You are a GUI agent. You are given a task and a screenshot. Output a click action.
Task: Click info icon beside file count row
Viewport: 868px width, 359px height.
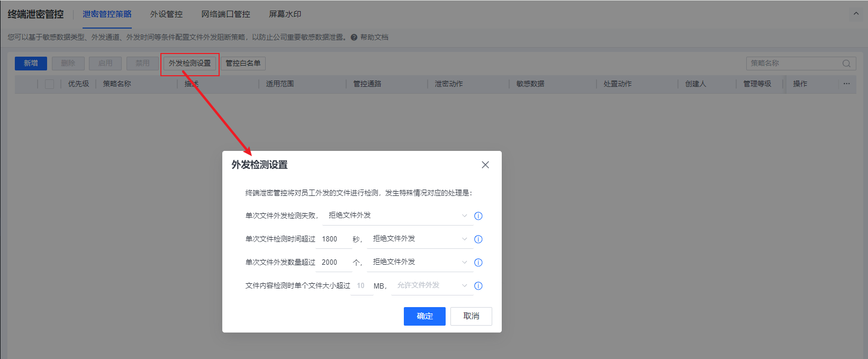478,263
